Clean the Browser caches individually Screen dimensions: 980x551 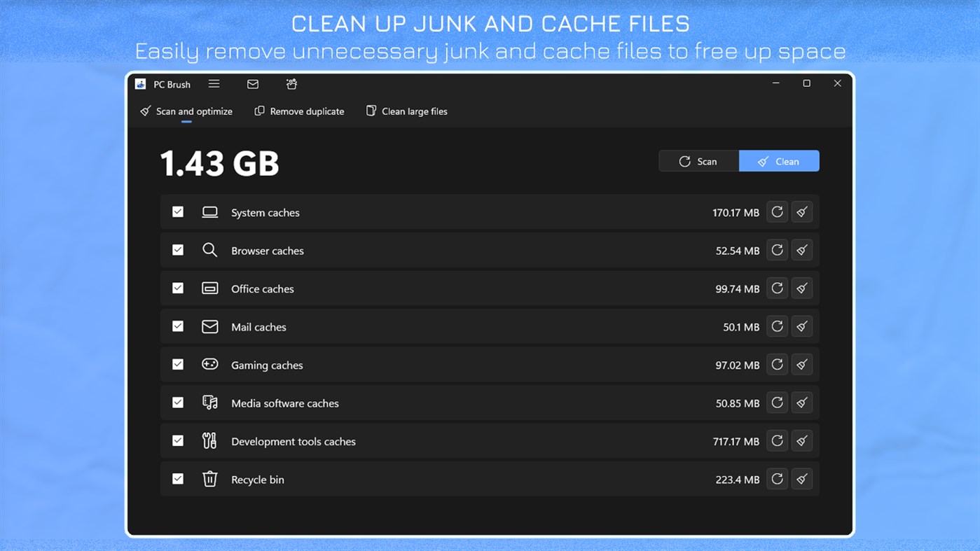point(801,250)
